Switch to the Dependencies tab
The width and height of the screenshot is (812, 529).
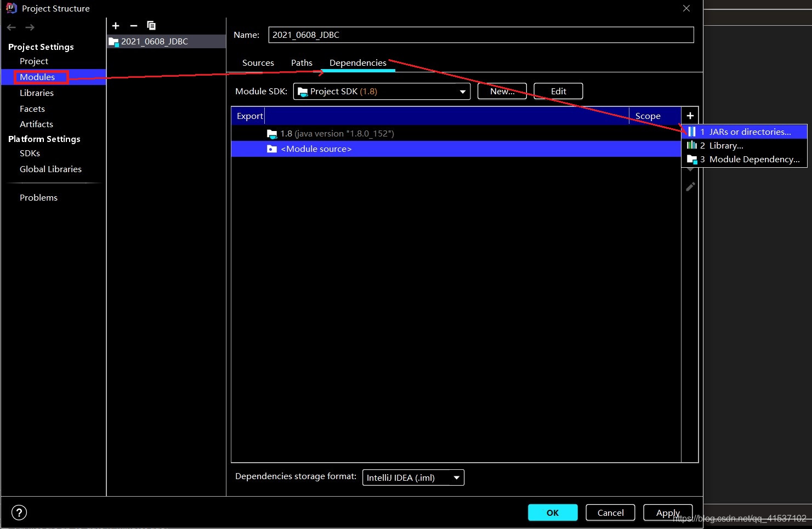pyautogui.click(x=358, y=62)
